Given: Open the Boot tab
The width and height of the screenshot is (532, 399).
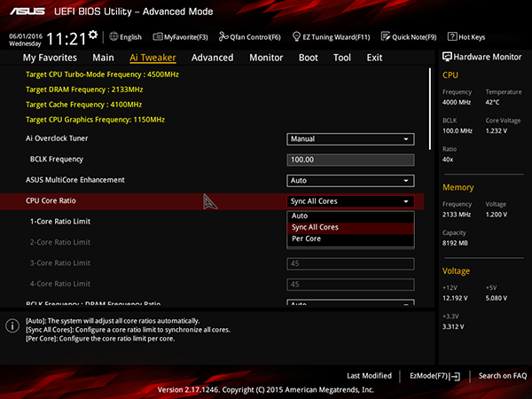Looking at the screenshot, I should (308, 58).
